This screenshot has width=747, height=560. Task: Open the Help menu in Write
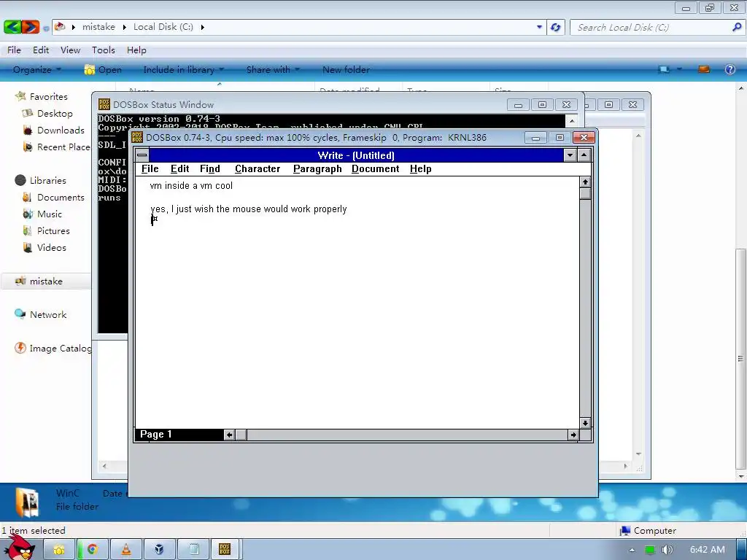click(420, 169)
